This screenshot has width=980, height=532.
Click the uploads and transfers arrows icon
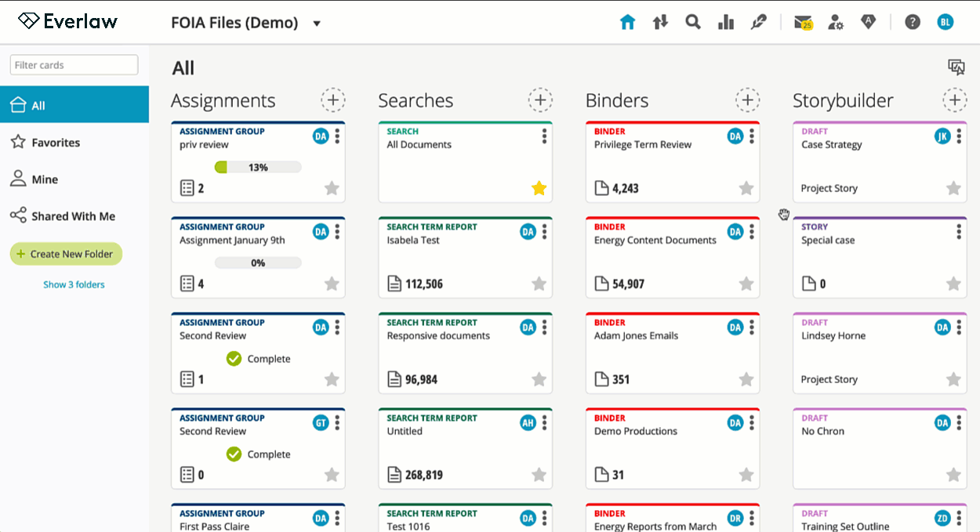click(660, 22)
